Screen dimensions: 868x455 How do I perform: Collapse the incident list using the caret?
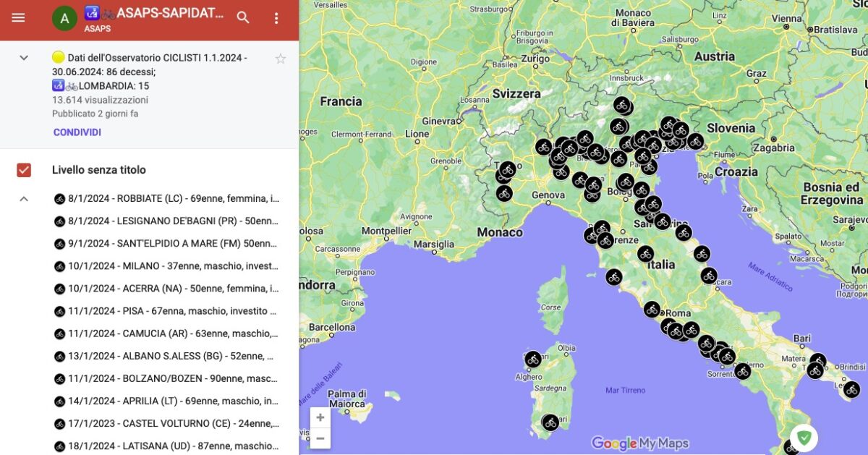[x=23, y=198]
